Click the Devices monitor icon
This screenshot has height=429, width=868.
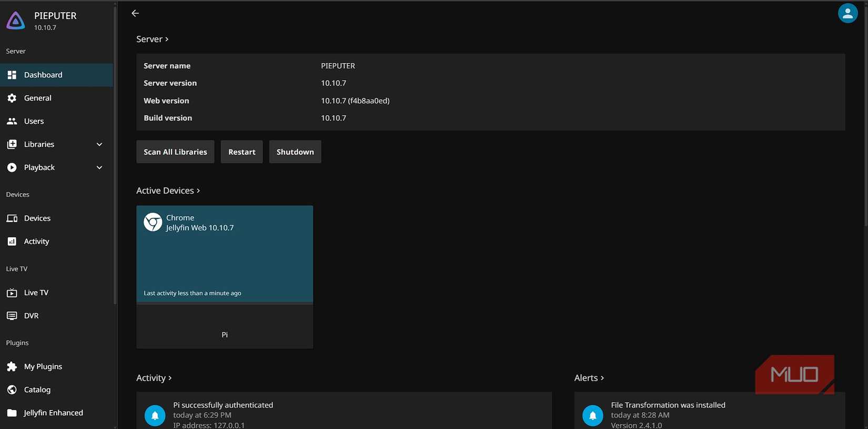coord(12,218)
